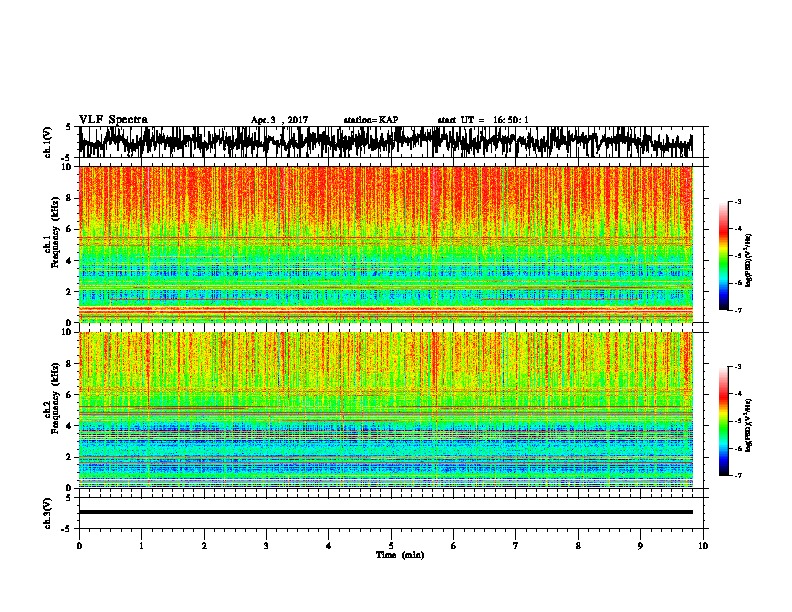Screen dimensions: 792x612
Task: Click the "VLF Spectra" plot title
Action: coord(113,120)
